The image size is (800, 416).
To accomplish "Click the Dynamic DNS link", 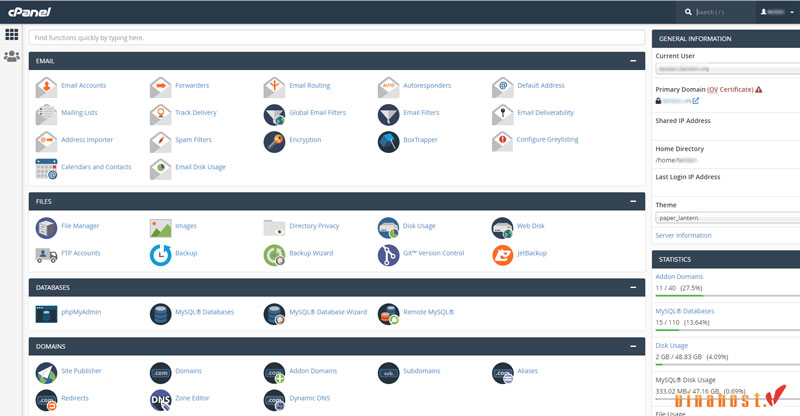I will click(310, 398).
